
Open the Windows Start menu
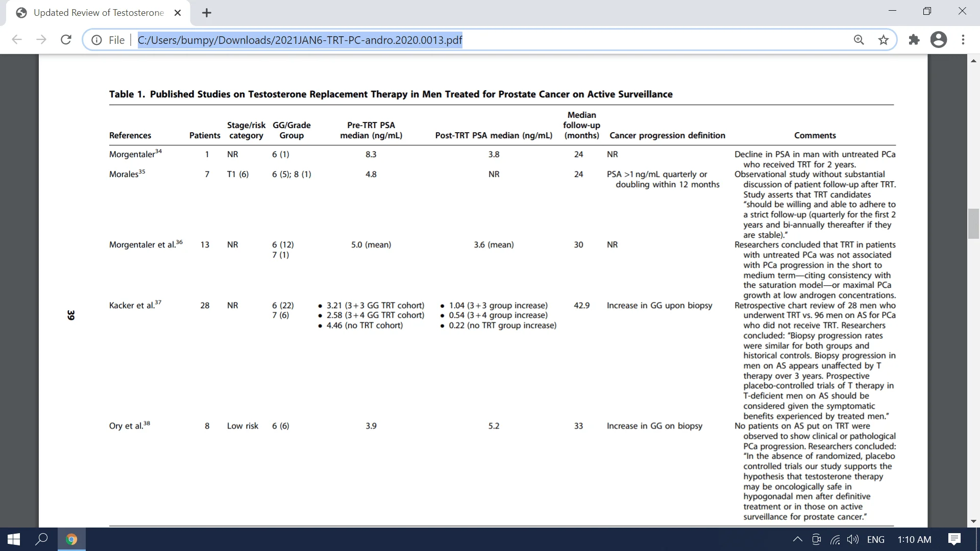pos(14,539)
